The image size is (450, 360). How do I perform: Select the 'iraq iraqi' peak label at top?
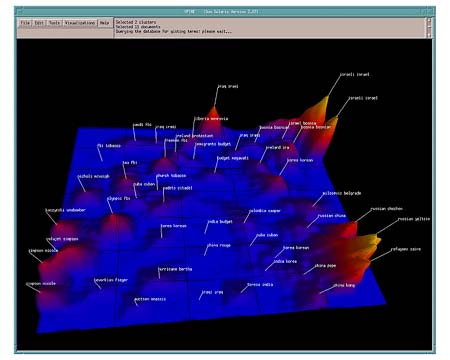pyautogui.click(x=228, y=86)
